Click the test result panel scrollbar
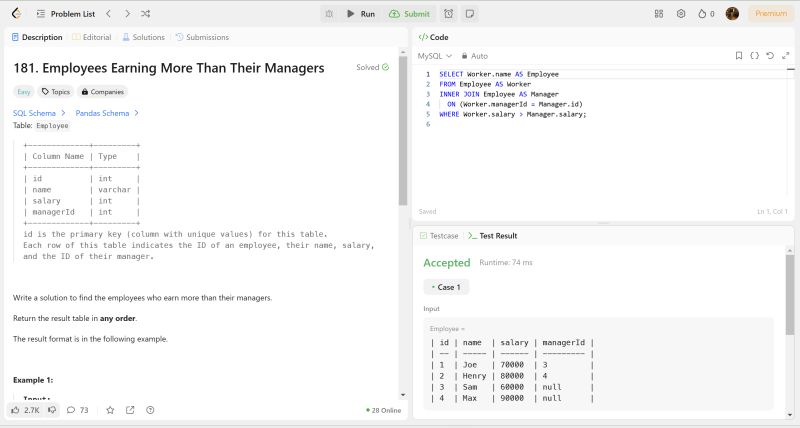Viewport: 800px width, 428px height. [x=790, y=295]
